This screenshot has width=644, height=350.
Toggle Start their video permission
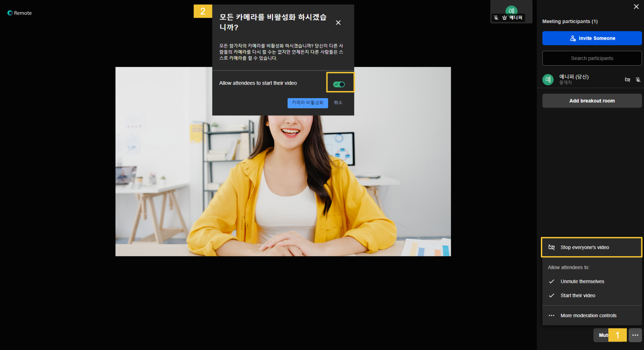click(578, 296)
